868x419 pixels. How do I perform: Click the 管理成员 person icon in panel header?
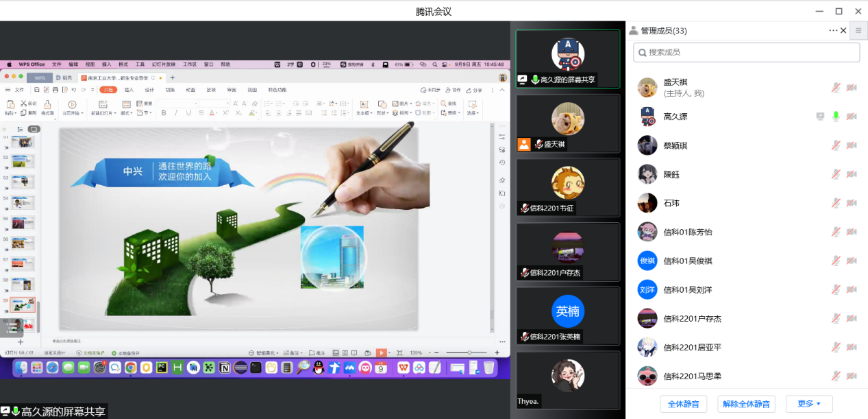(x=633, y=31)
